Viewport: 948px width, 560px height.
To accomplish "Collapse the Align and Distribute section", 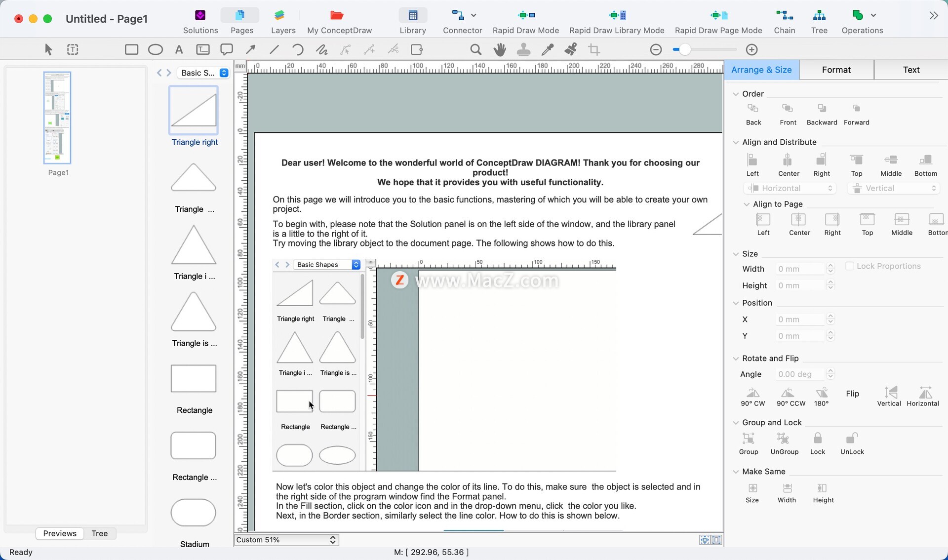I will pos(736,142).
